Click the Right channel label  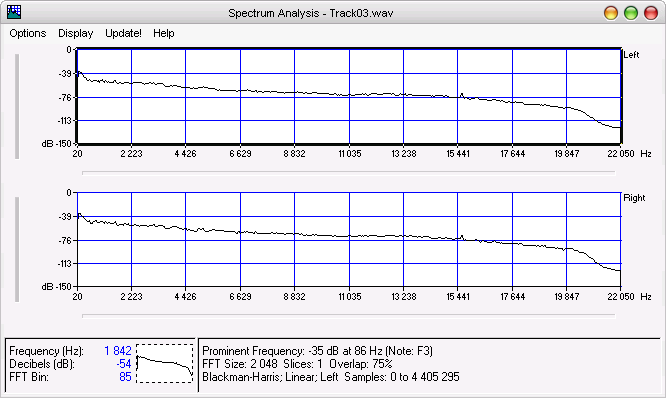click(x=634, y=198)
